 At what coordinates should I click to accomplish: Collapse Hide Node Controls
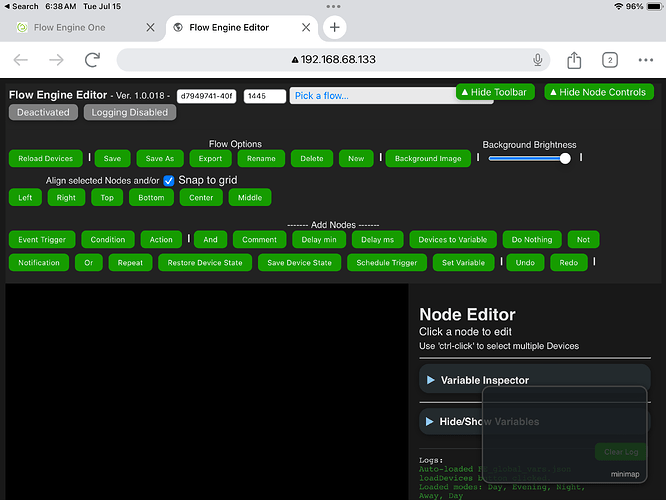(x=598, y=92)
